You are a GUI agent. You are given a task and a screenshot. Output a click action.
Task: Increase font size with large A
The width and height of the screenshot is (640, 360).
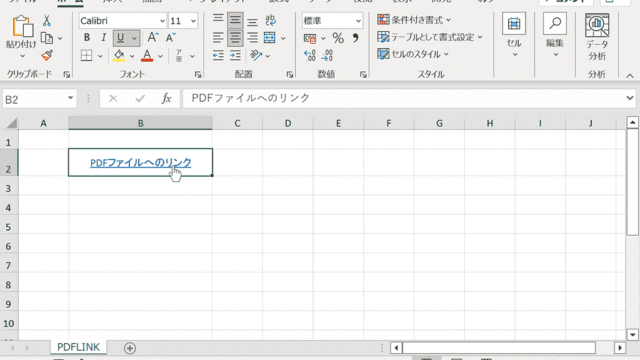153,38
